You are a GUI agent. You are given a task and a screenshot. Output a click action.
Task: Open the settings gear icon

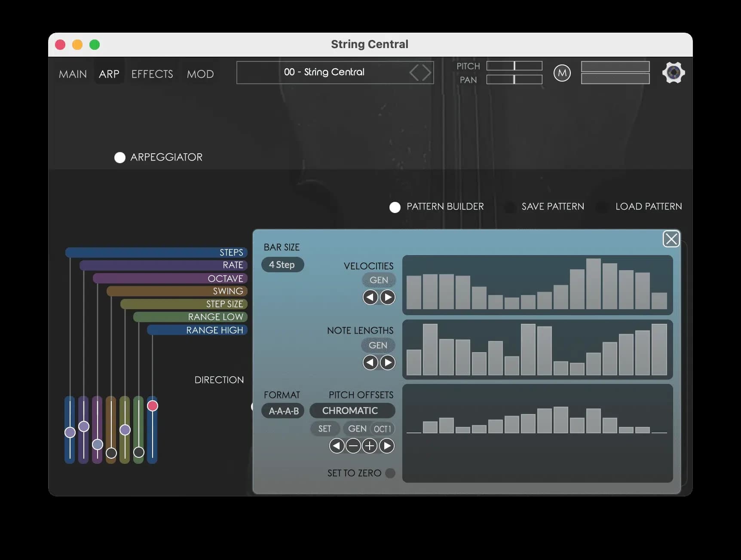[673, 73]
